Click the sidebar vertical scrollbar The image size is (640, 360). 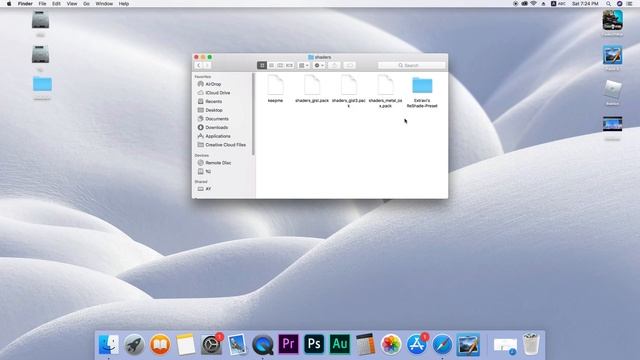click(253, 114)
